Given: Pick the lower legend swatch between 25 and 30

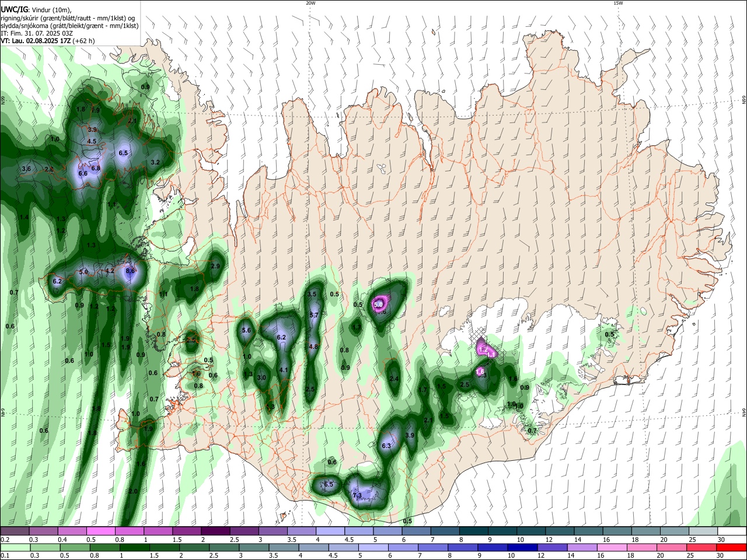Looking at the screenshot, I should point(701,547).
